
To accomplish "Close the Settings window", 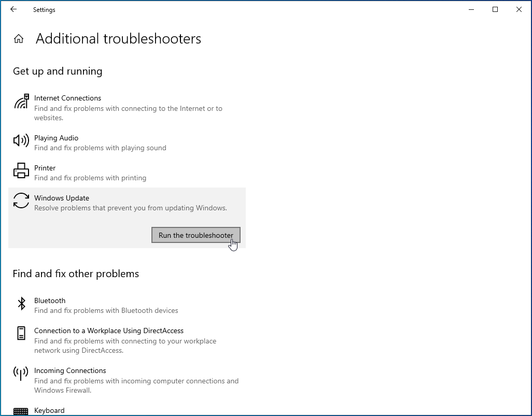I will tap(519, 9).
